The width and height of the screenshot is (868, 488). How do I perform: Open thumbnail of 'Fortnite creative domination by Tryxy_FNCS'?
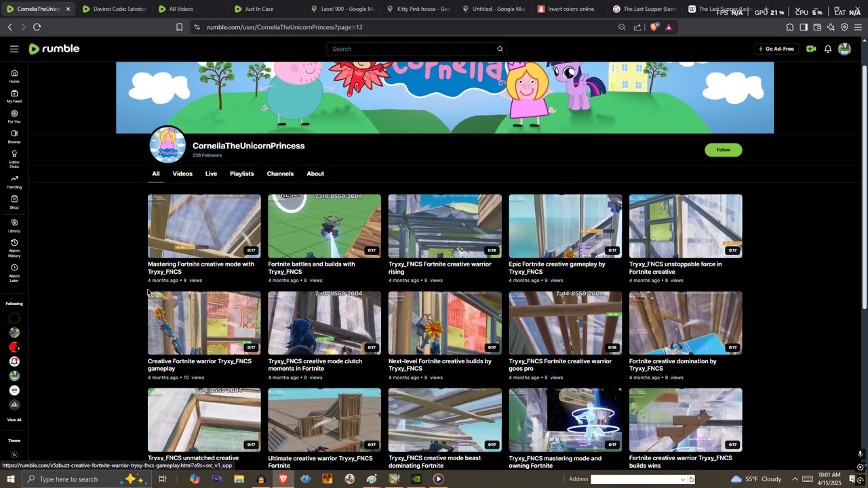click(x=686, y=323)
